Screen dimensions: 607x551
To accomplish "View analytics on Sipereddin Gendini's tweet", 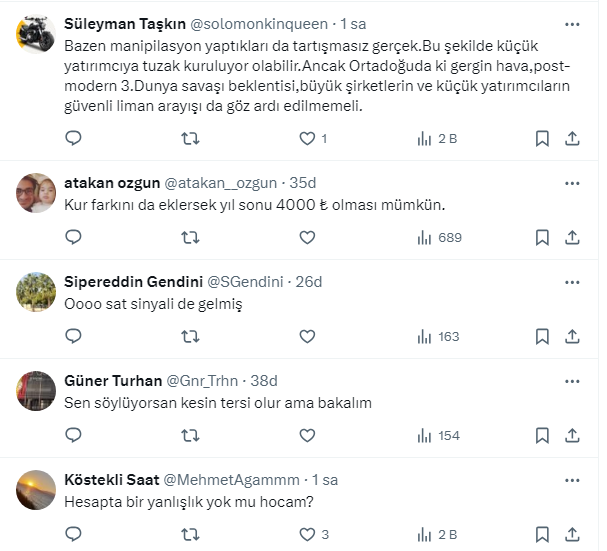I will point(438,337).
